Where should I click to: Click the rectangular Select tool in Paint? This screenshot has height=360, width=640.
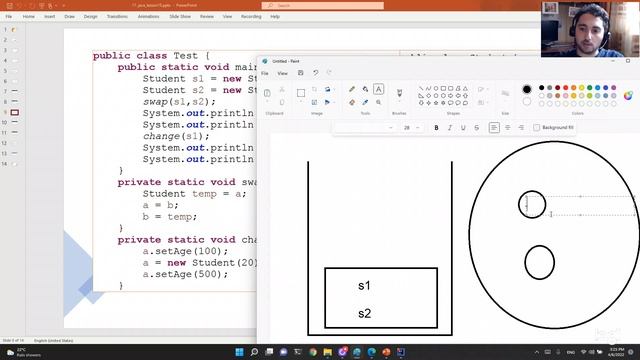pyautogui.click(x=301, y=93)
